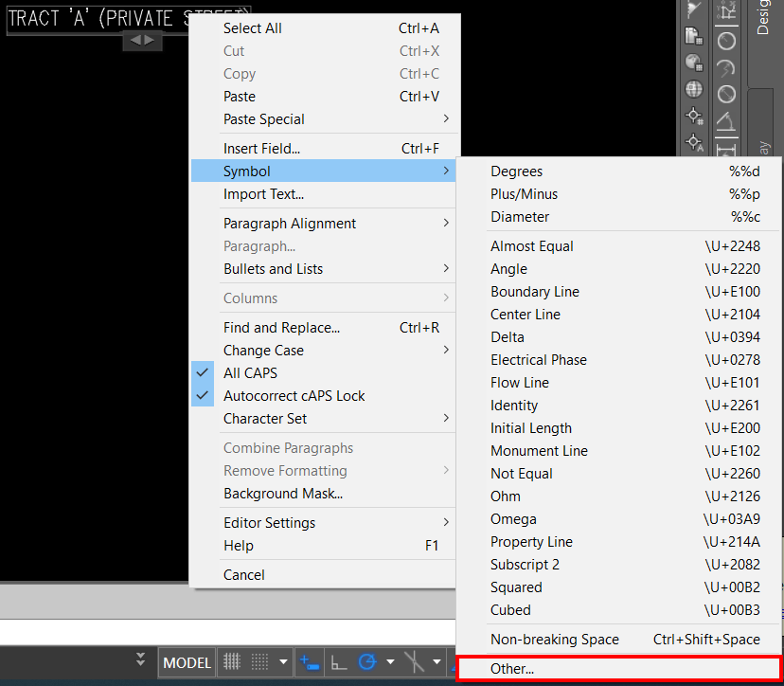Insert Boundary Line symbol
The width and height of the screenshot is (784, 686).
click(x=619, y=291)
